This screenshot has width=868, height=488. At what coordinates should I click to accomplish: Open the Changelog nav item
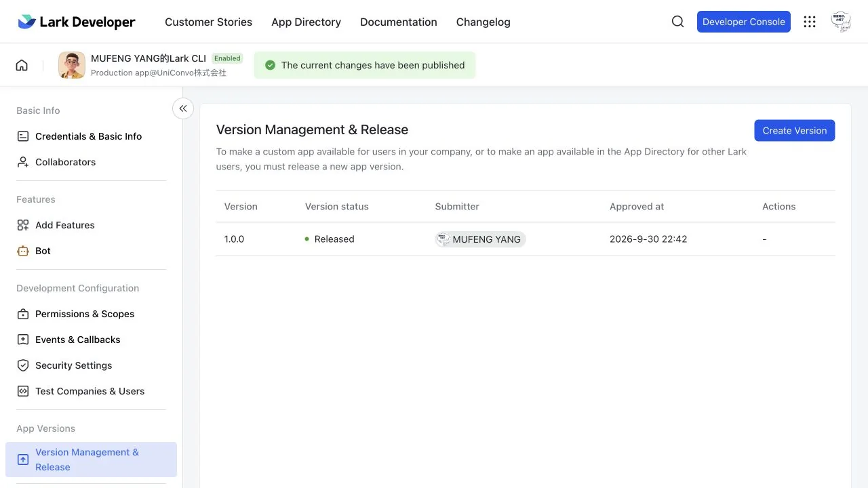[x=484, y=22]
